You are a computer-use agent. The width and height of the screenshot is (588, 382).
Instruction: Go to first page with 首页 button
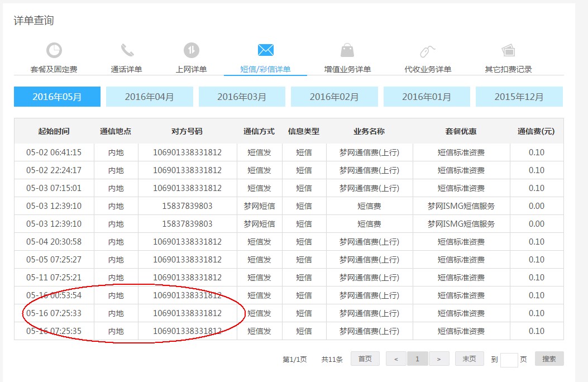click(365, 359)
